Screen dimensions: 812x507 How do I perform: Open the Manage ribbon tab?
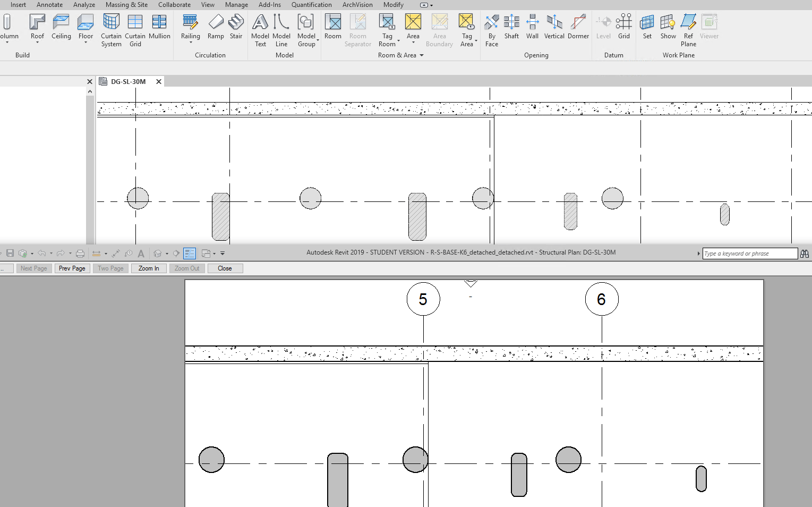point(236,4)
